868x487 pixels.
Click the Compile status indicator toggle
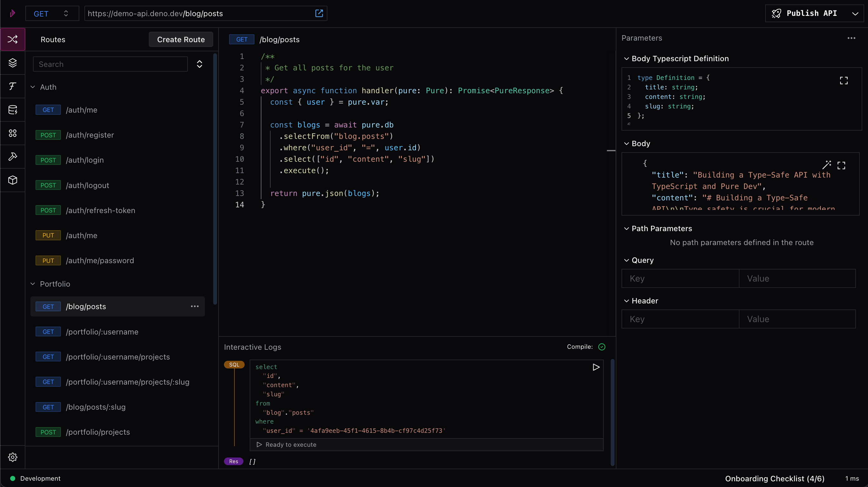(602, 347)
